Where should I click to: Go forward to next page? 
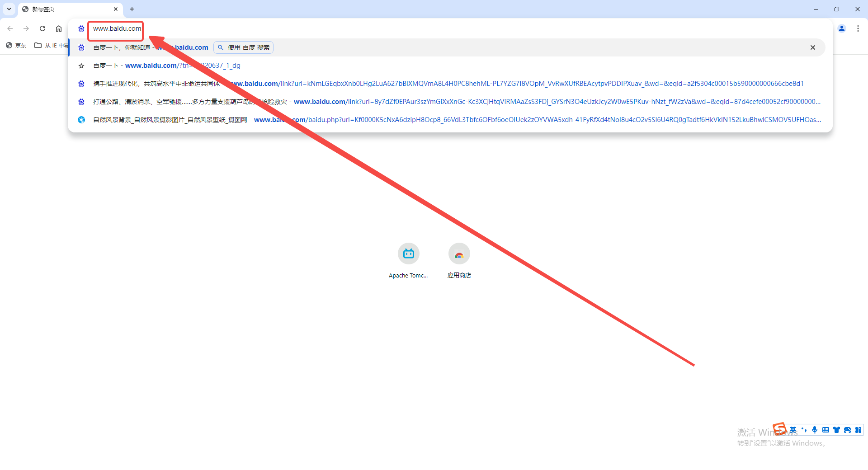point(26,28)
